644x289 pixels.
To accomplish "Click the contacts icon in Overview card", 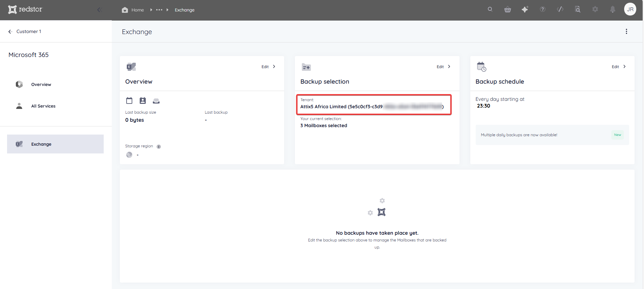I will (143, 100).
